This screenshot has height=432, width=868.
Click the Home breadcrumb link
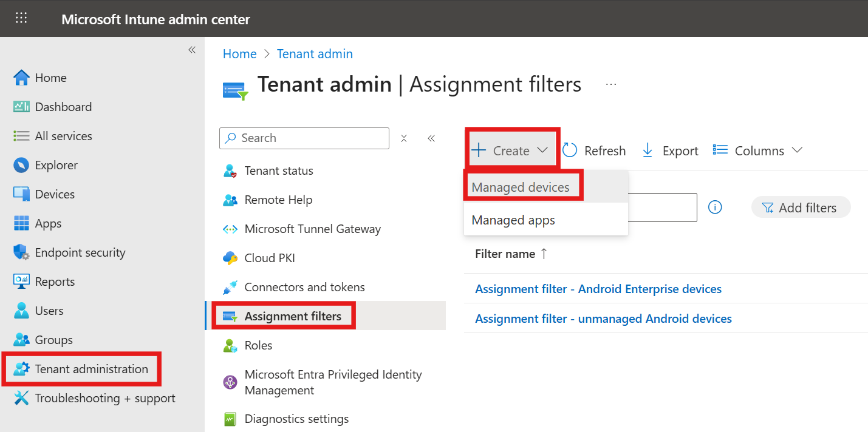coord(240,54)
